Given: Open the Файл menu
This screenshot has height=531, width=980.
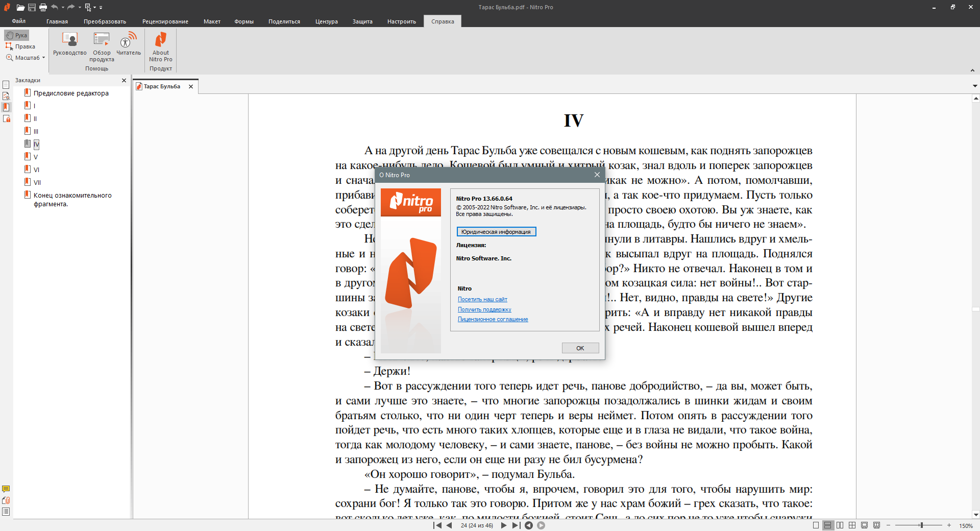Looking at the screenshot, I should pyautogui.click(x=19, y=21).
